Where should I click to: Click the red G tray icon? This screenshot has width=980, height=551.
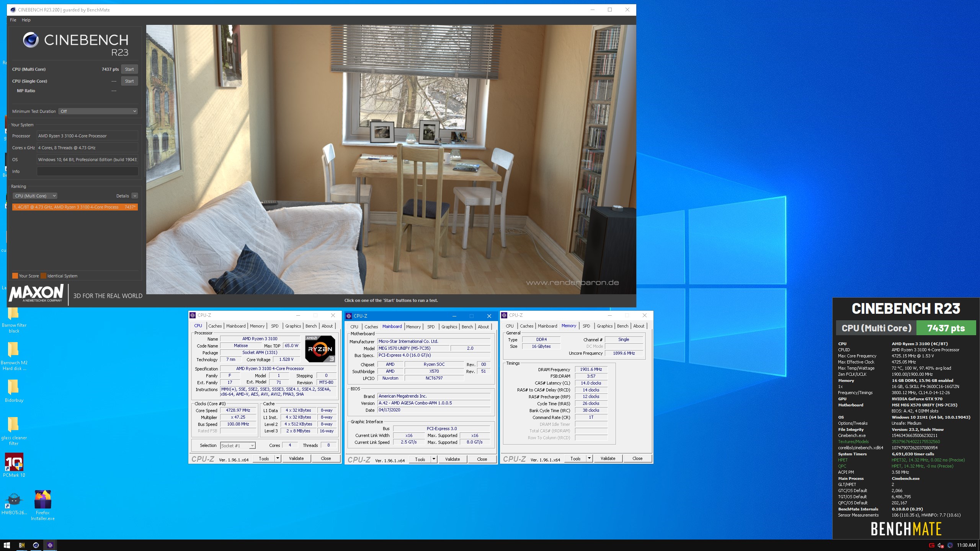click(932, 545)
